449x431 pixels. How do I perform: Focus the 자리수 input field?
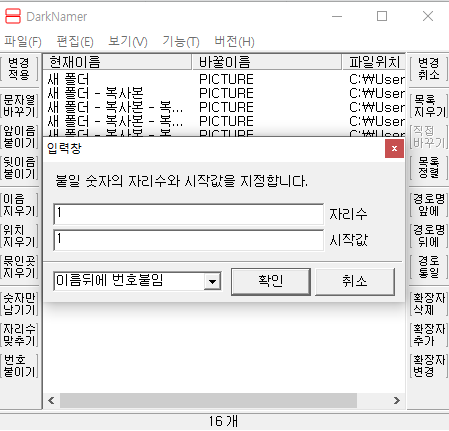point(188,214)
